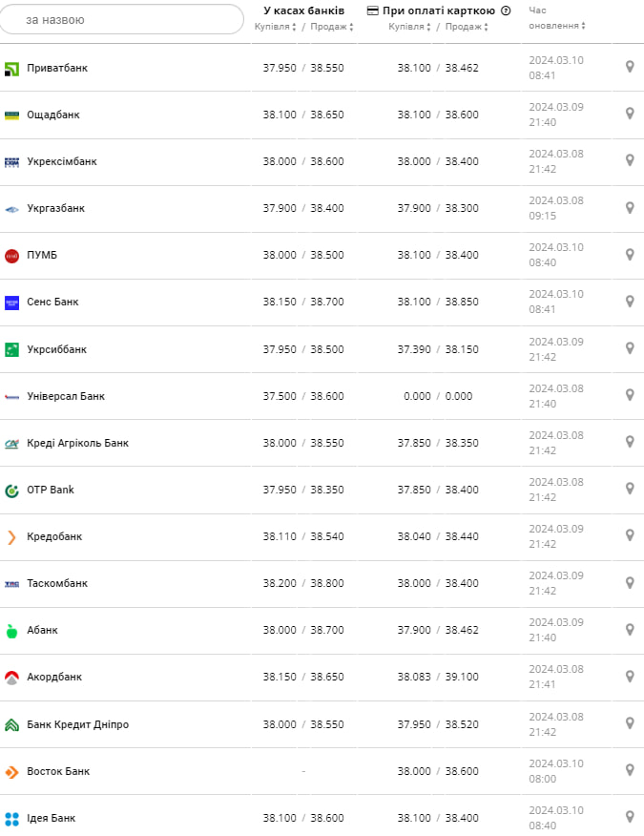Click the map marker in ПУМБ row
The height and width of the screenshot is (836, 644).
click(630, 255)
